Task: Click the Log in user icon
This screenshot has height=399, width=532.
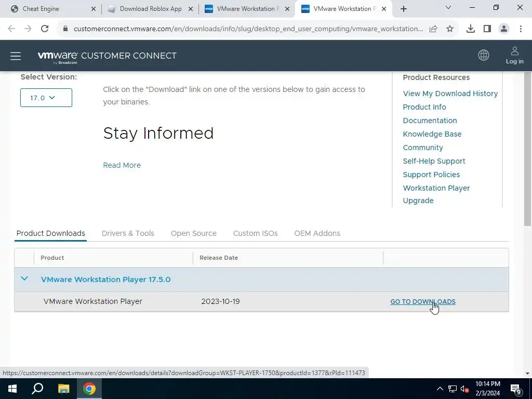Action: click(514, 55)
